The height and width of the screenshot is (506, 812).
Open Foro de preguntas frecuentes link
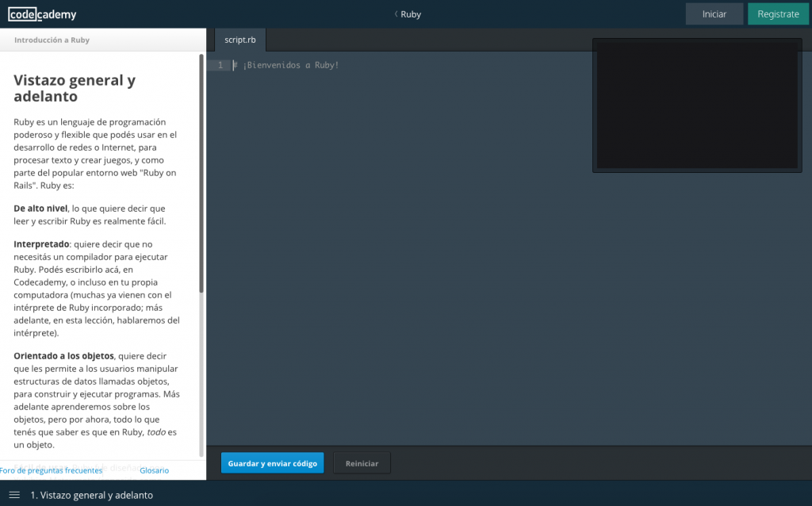(x=52, y=470)
